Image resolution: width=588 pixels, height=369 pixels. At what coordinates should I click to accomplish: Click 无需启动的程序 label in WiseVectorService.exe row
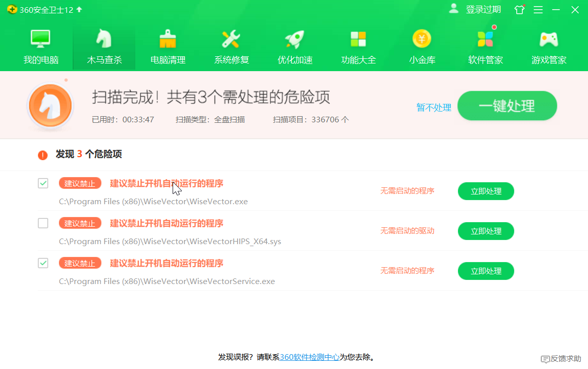[x=407, y=270]
